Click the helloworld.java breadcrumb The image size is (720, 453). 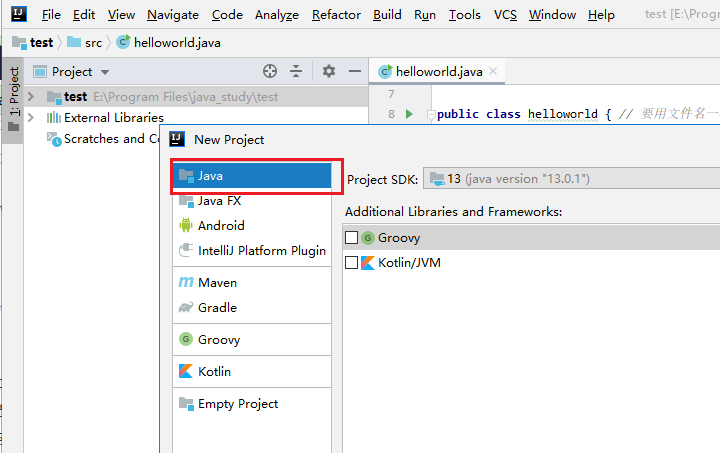(x=168, y=43)
